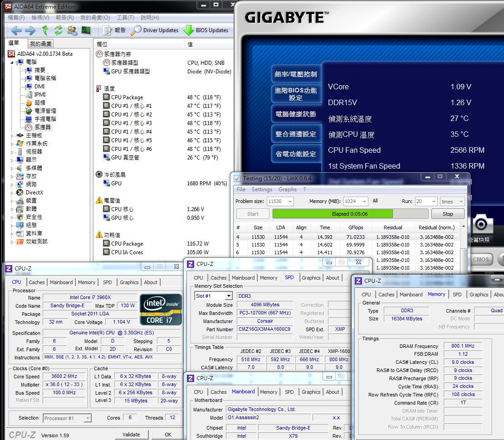Click All memory label in LinX
The image size is (504, 440).
coord(375,201)
